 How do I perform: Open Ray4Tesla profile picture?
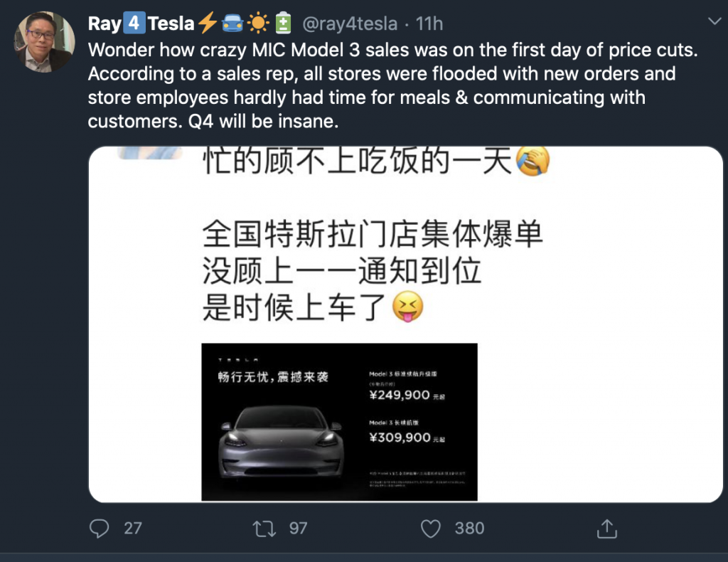(45, 42)
